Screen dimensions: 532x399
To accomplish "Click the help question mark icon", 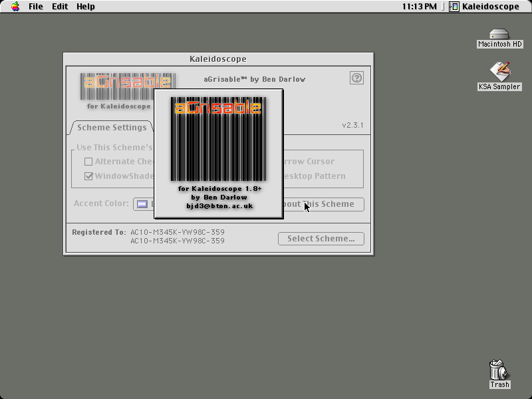I will [356, 78].
